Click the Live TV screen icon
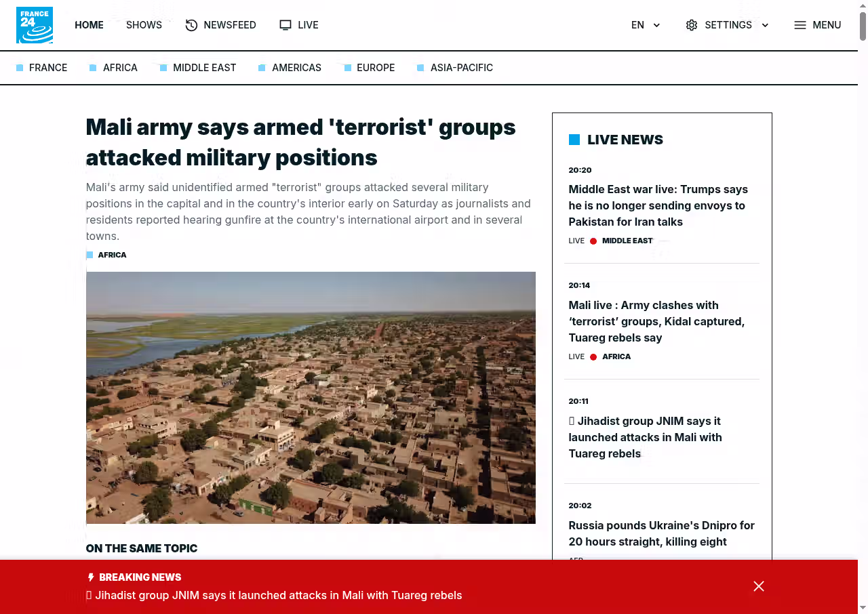The image size is (868, 614). (x=285, y=25)
